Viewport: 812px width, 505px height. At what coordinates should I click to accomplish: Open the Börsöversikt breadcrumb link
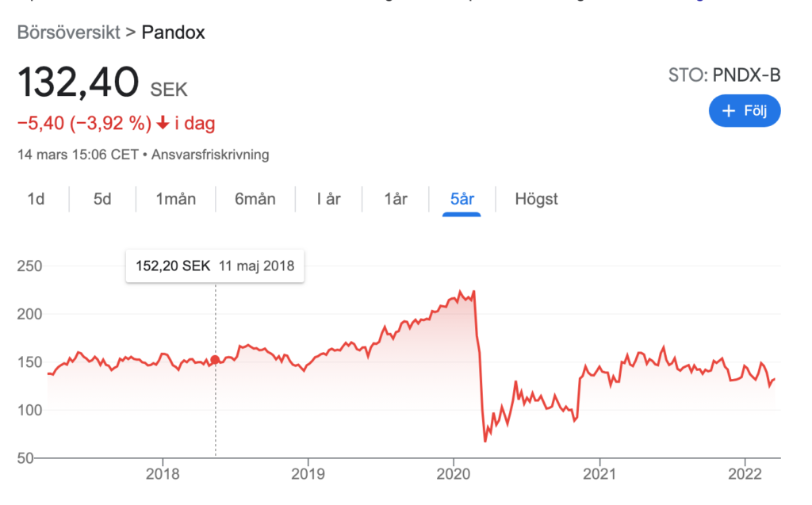point(68,33)
